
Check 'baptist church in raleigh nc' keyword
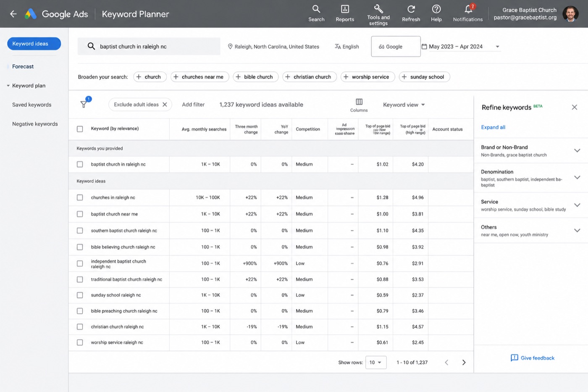click(x=80, y=164)
